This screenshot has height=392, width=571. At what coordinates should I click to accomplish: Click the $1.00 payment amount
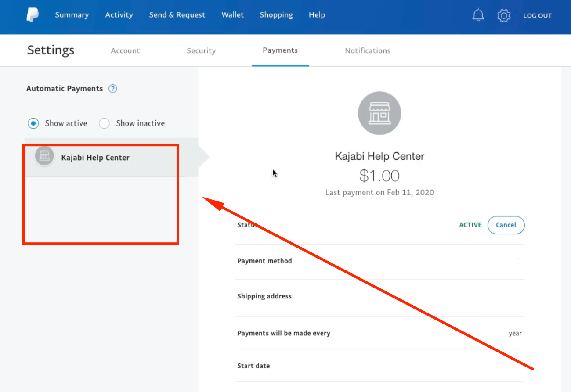point(379,176)
